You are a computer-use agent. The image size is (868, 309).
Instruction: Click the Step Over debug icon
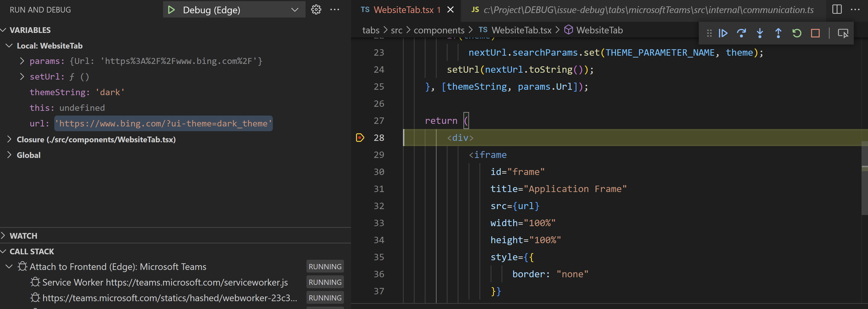[741, 33]
